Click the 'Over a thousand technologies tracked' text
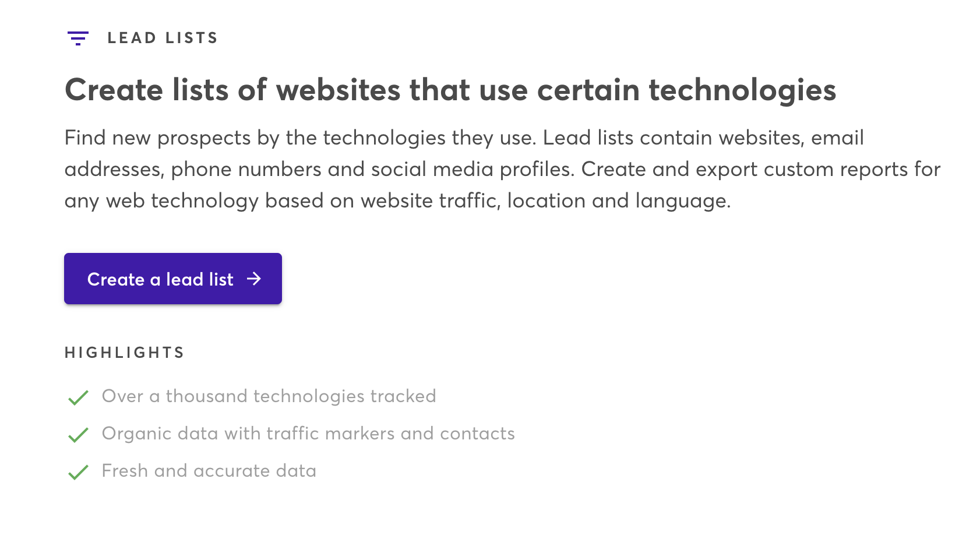The width and height of the screenshot is (980, 535). pos(269,396)
